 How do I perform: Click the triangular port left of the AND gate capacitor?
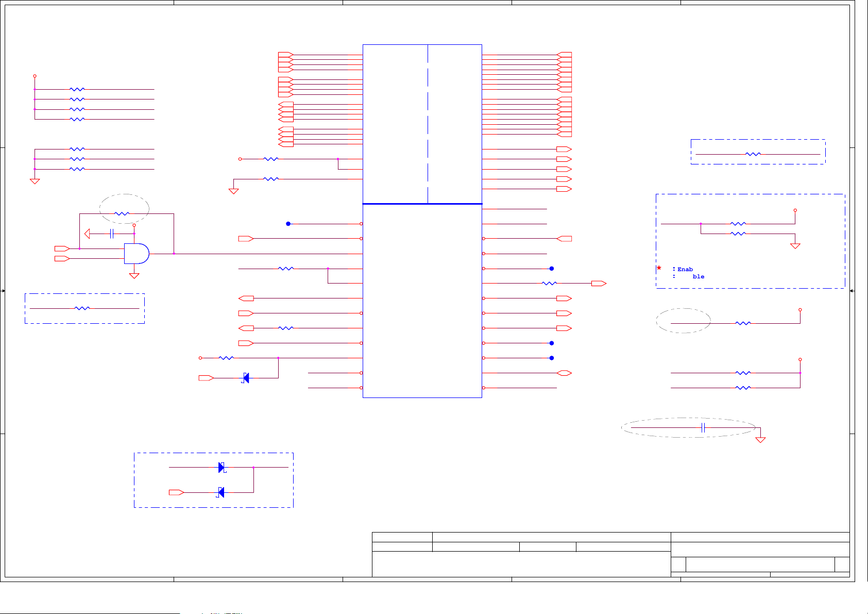coord(87,234)
